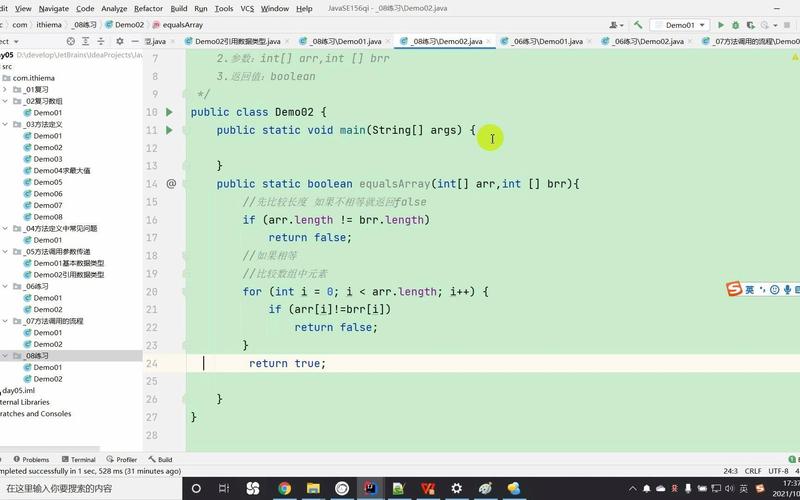Open Project panel settings gear
This screenshot has width=800, height=500.
120,41
